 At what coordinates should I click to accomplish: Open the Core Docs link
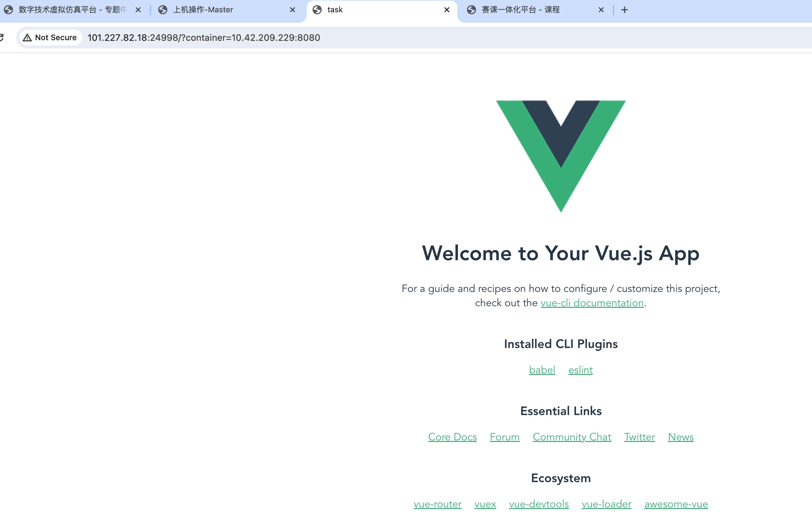452,437
